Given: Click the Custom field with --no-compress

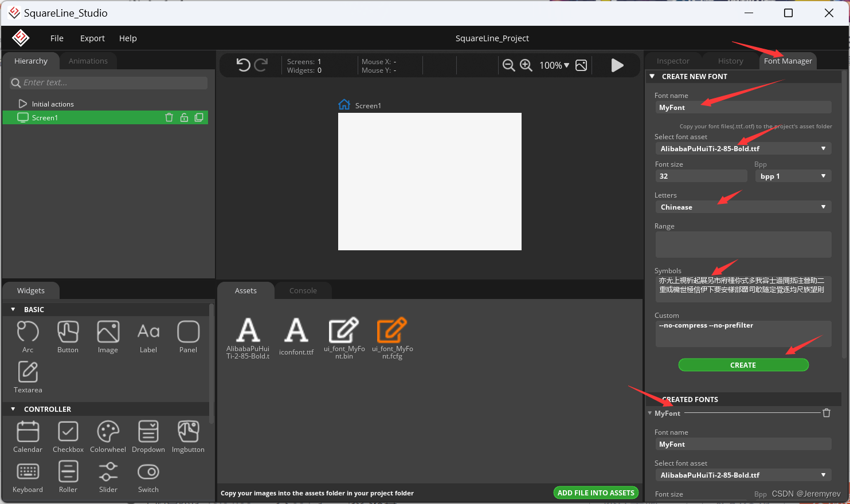Looking at the screenshot, I should point(743,333).
